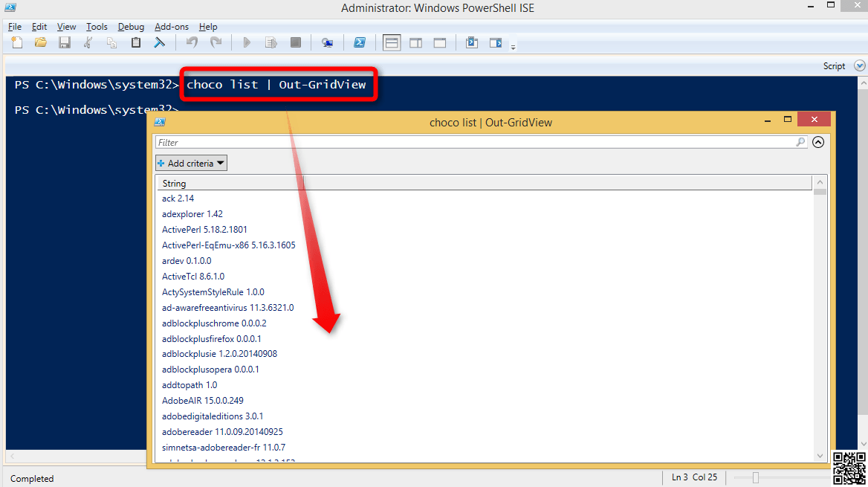The width and height of the screenshot is (868, 487).
Task: Open the Edit menu
Action: coord(39,27)
